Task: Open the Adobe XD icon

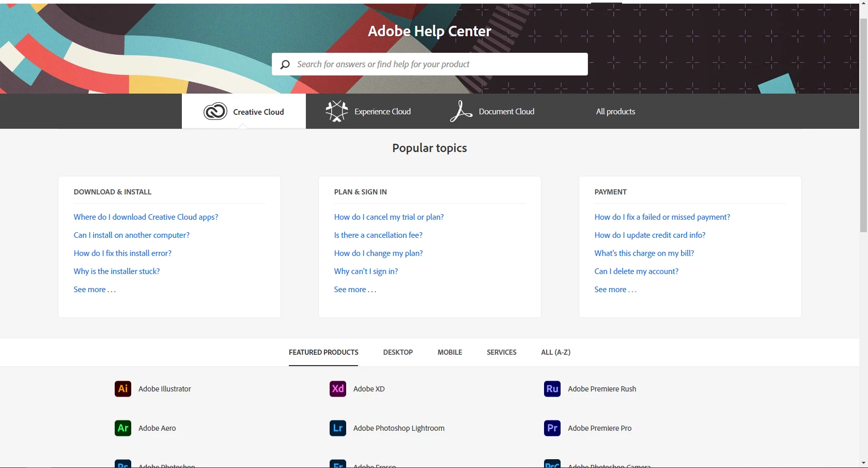Action: [x=338, y=389]
